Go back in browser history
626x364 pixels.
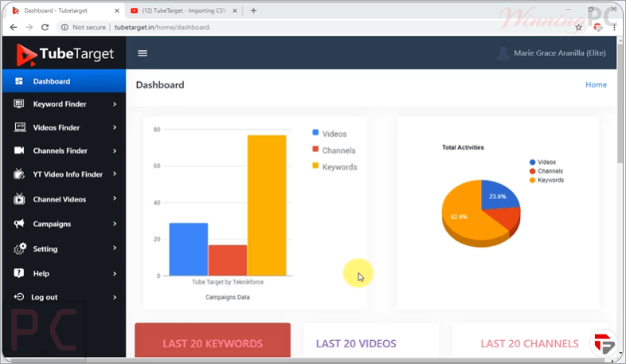coord(14,27)
